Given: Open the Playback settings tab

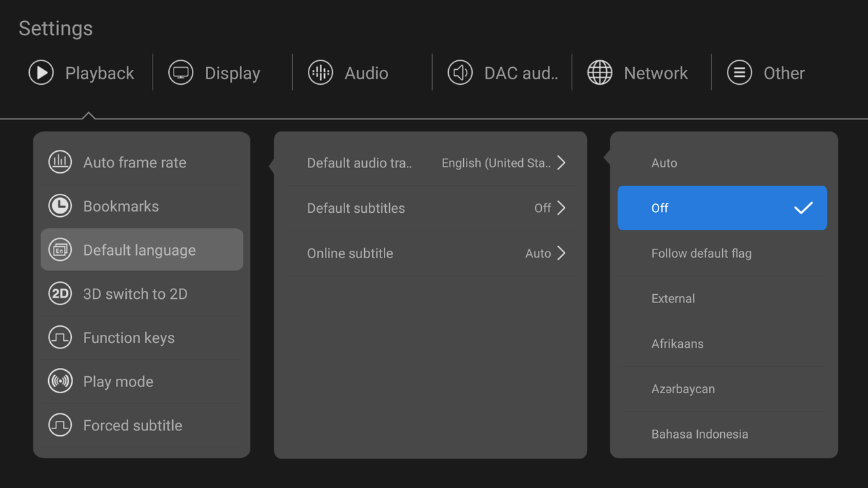Looking at the screenshot, I should click(82, 73).
